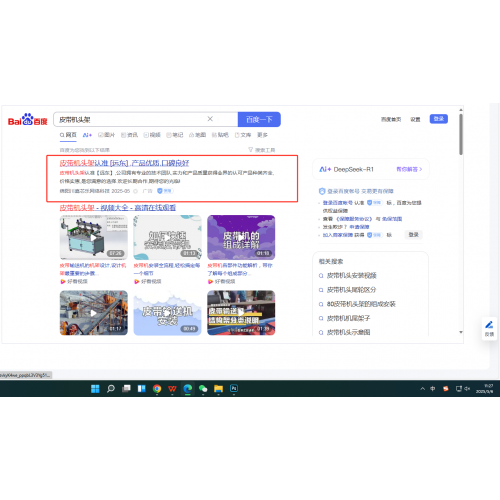Search related term 皮带机头尾轮区分

click(351, 290)
